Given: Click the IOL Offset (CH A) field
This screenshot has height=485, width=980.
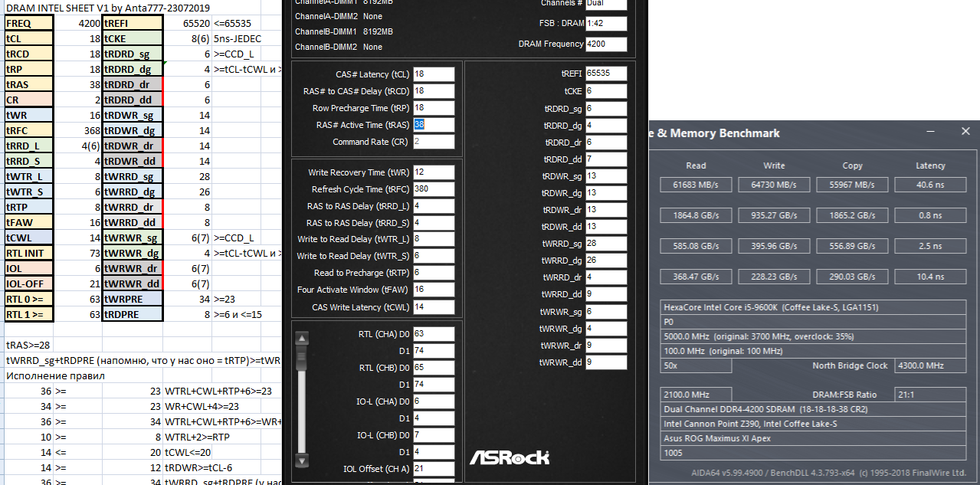Looking at the screenshot, I should pyautogui.click(x=434, y=469).
